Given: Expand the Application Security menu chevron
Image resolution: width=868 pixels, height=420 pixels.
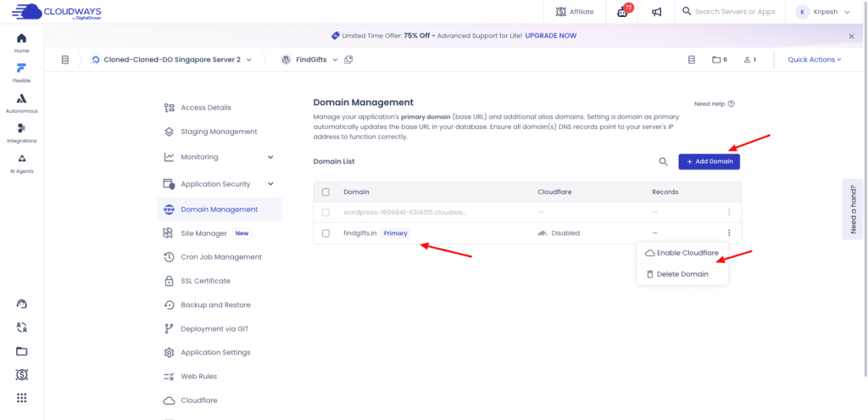Looking at the screenshot, I should click(270, 184).
